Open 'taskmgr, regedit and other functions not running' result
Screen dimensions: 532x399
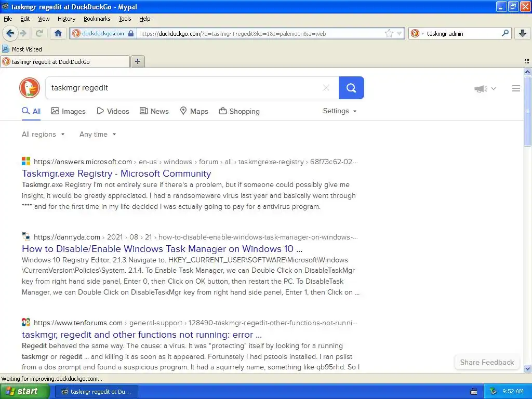pyautogui.click(x=142, y=335)
